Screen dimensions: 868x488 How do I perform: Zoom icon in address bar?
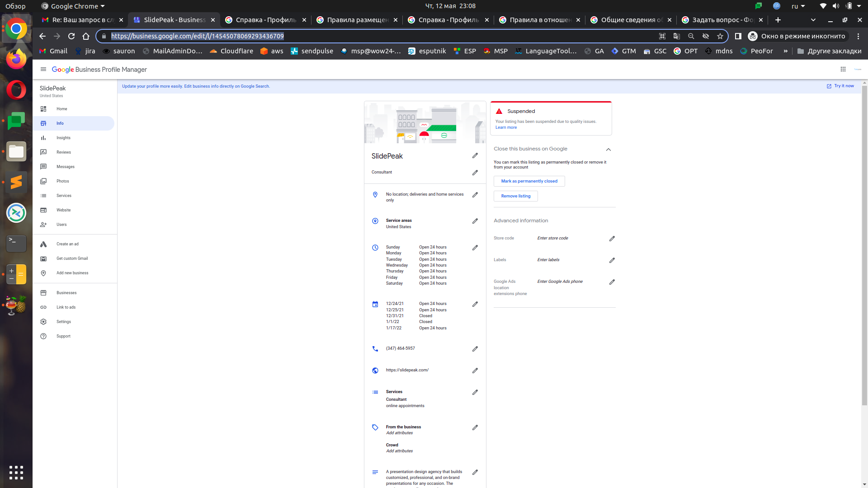[x=691, y=36]
